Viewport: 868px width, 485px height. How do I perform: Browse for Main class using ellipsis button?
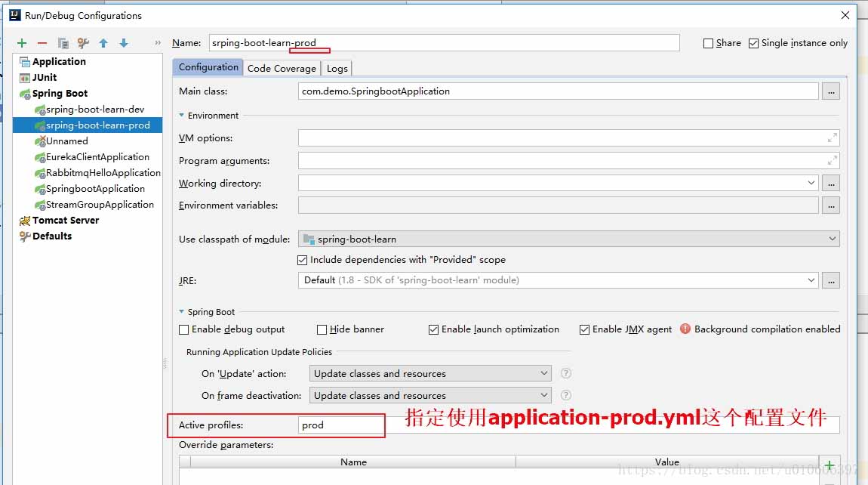tap(831, 91)
